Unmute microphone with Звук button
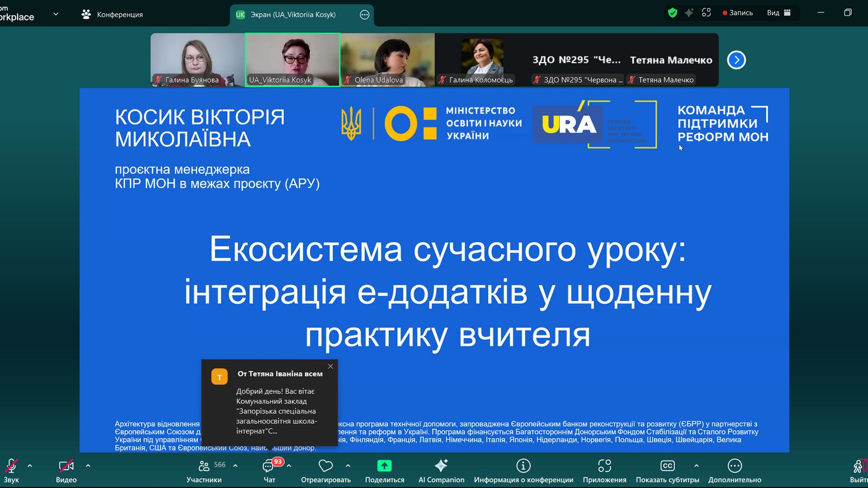 (x=11, y=467)
